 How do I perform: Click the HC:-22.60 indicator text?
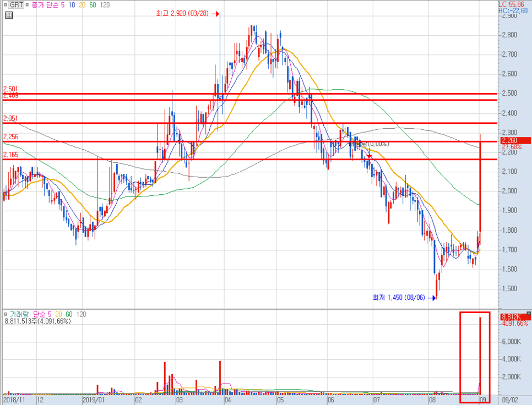pos(513,11)
